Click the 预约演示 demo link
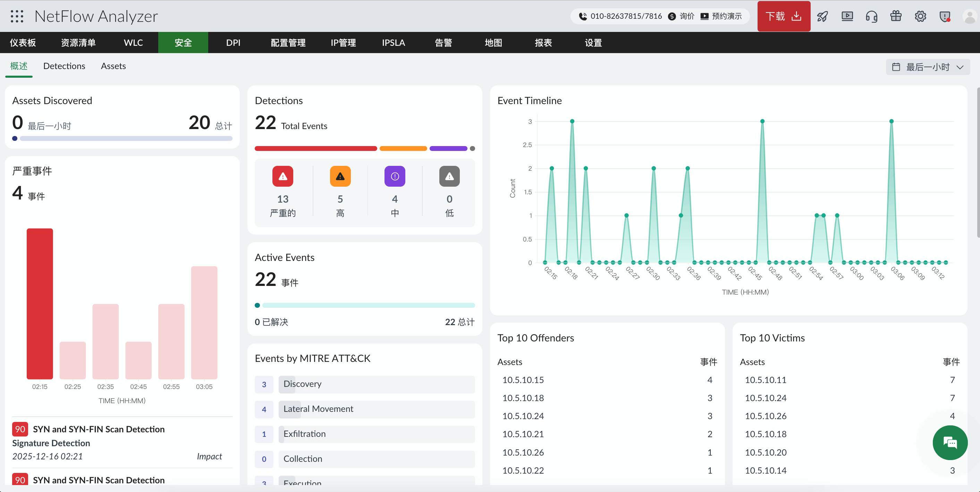This screenshot has width=980, height=492. tap(725, 16)
